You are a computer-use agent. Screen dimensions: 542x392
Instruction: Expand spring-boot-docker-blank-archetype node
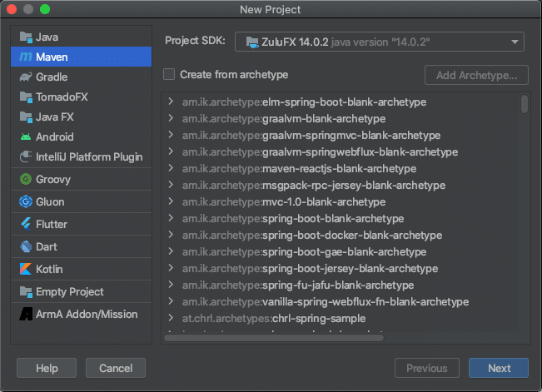[x=171, y=235]
